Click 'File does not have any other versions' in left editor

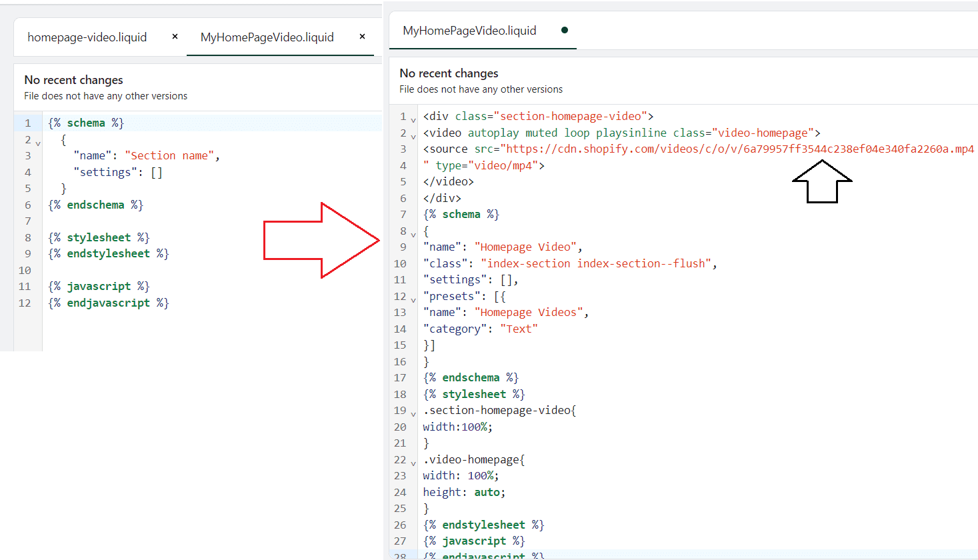tap(105, 96)
